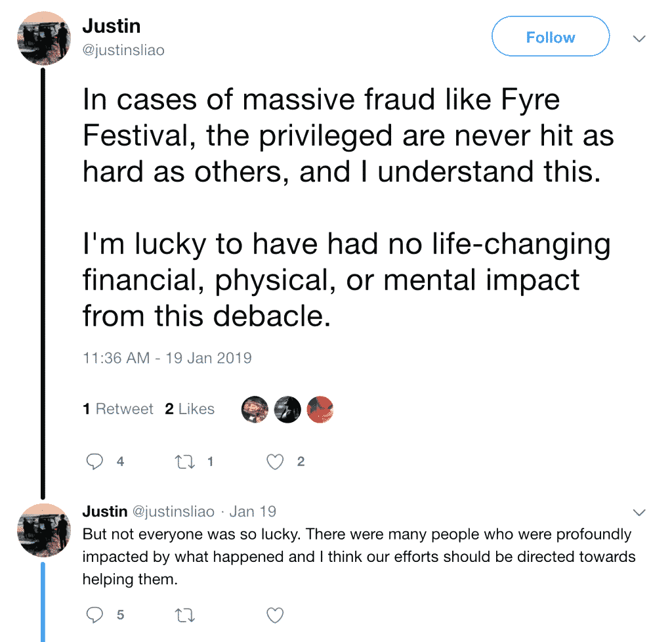Viewport: 672px width, 642px height.
Task: Open first liker's profile picture
Action: click(x=255, y=410)
